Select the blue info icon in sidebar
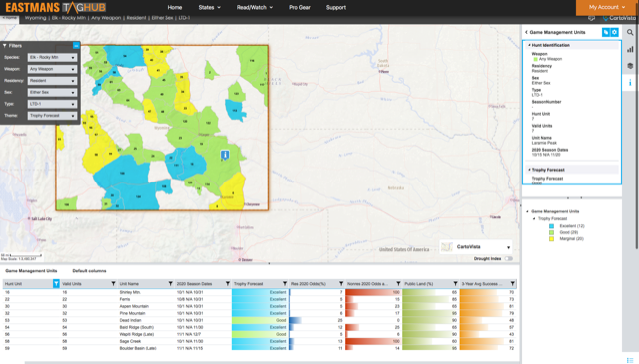Viewport: 639px width, 364px height. click(x=630, y=82)
